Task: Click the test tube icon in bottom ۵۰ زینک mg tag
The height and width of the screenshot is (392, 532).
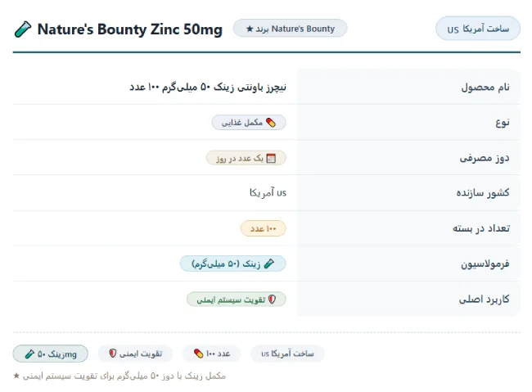Action: [29, 354]
